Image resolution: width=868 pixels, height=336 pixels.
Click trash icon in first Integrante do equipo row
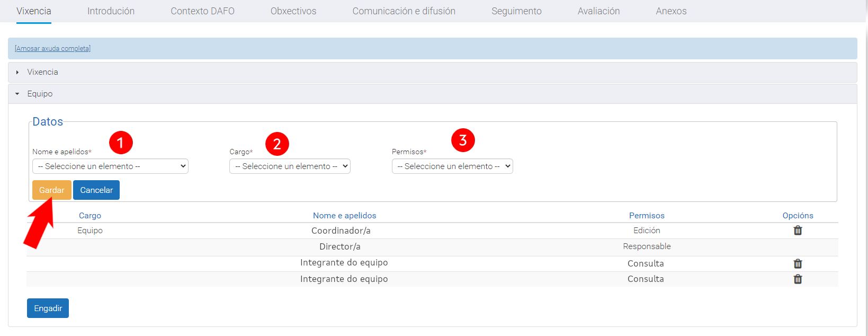pos(798,263)
